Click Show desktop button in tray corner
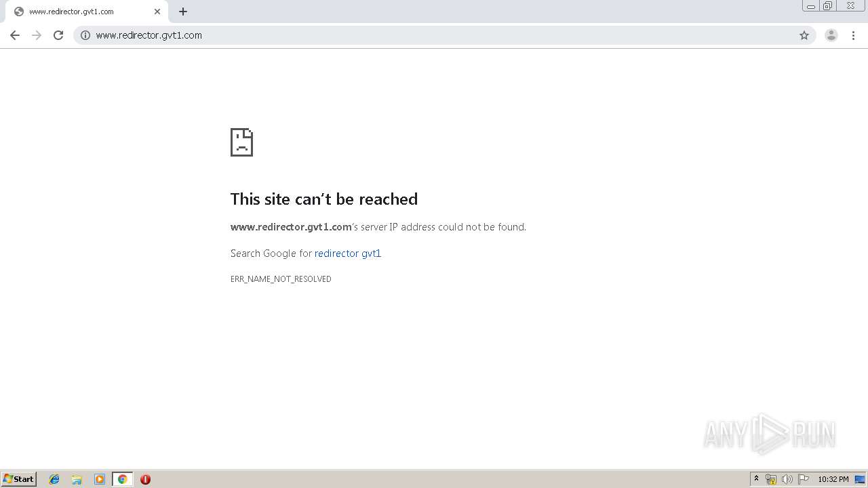Screen dimensions: 868x488 [861, 479]
